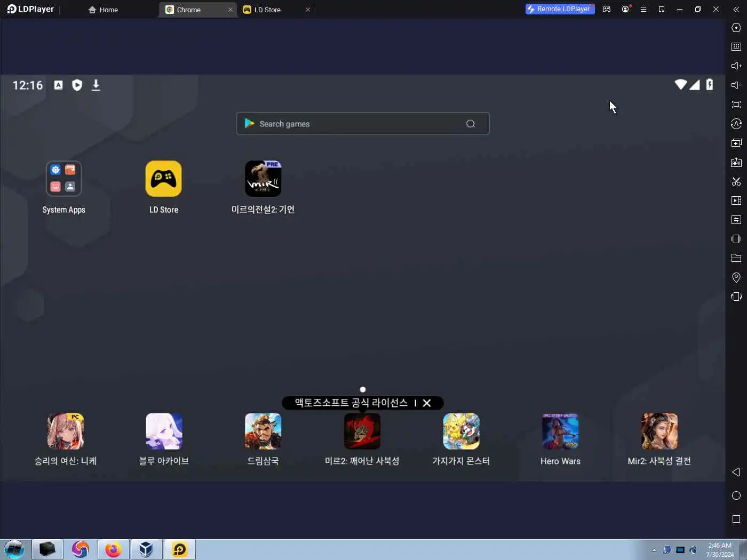
Task: Click the volume down icon
Action: (736, 85)
